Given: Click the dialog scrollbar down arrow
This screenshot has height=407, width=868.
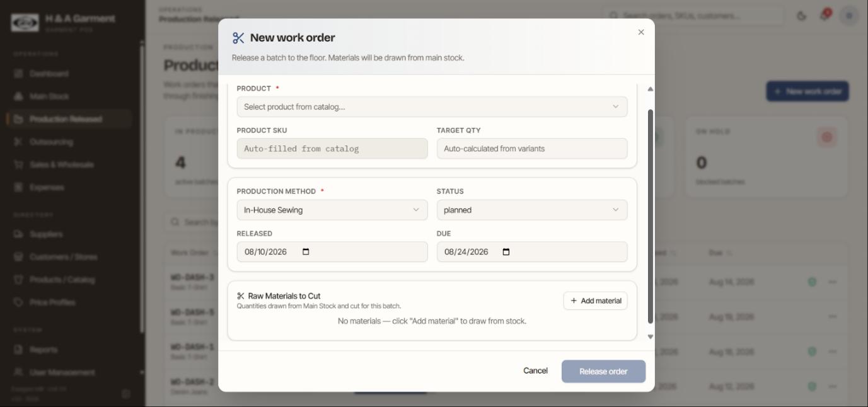Looking at the screenshot, I should [x=651, y=337].
